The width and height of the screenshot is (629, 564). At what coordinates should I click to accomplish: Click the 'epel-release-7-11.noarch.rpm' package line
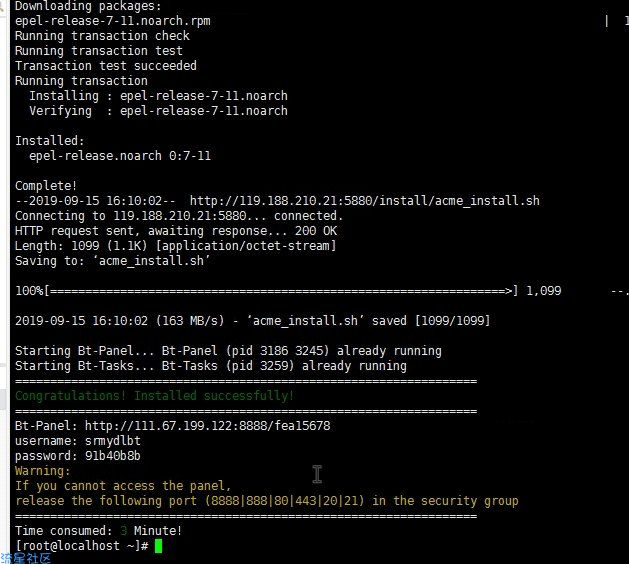point(113,20)
